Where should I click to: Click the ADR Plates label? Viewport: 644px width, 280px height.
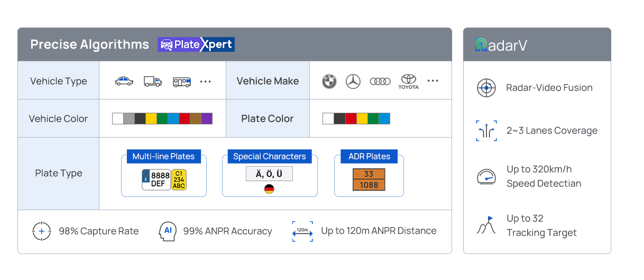(x=369, y=156)
